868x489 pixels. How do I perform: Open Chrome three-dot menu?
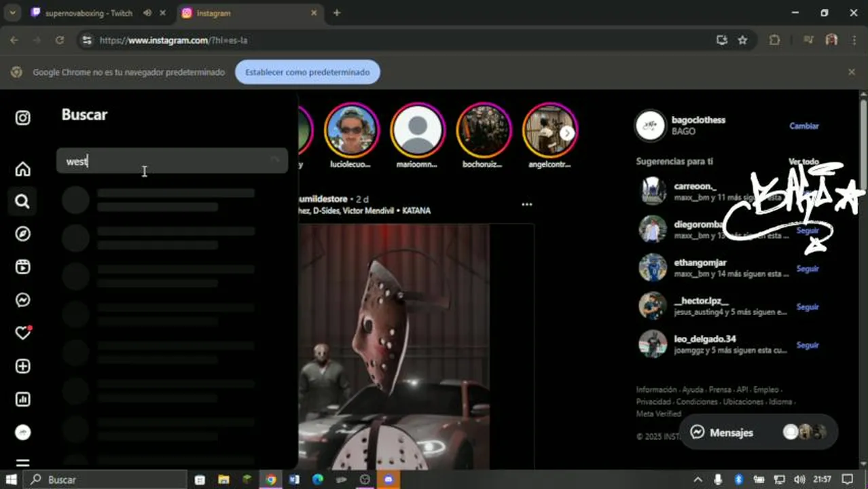(854, 40)
